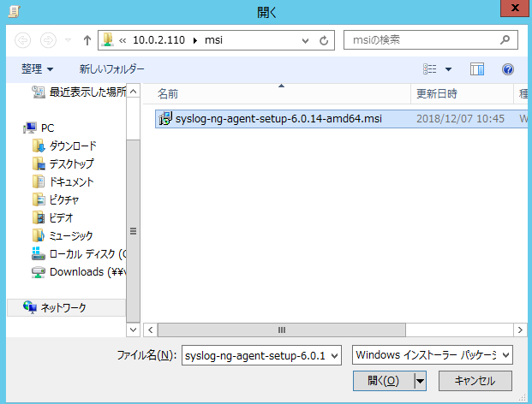
Task: Refresh the msi folder view
Action: click(x=324, y=41)
